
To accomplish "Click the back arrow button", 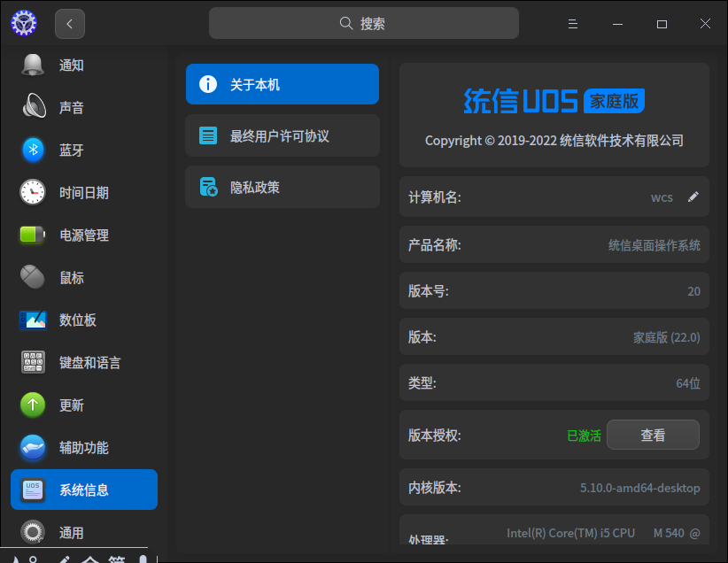I will tap(69, 23).
